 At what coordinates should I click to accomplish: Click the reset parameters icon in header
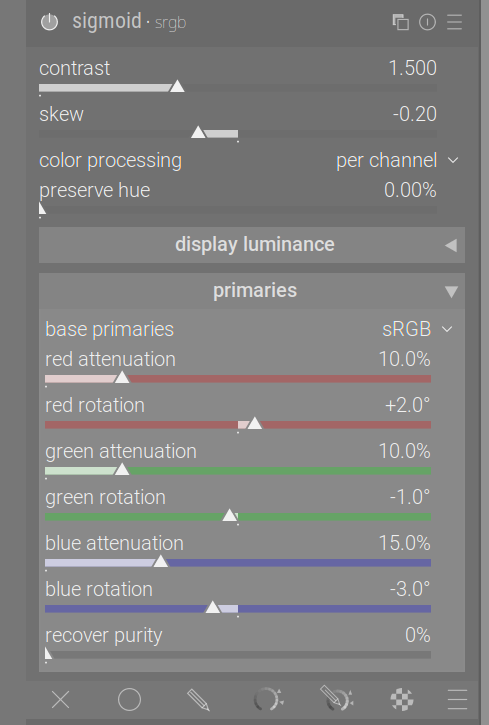point(428,22)
